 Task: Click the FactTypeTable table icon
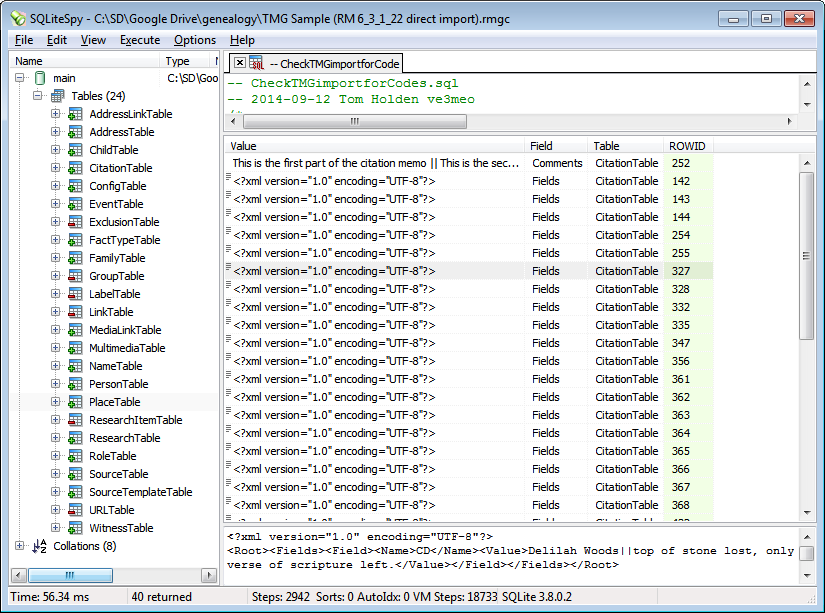(x=75, y=240)
